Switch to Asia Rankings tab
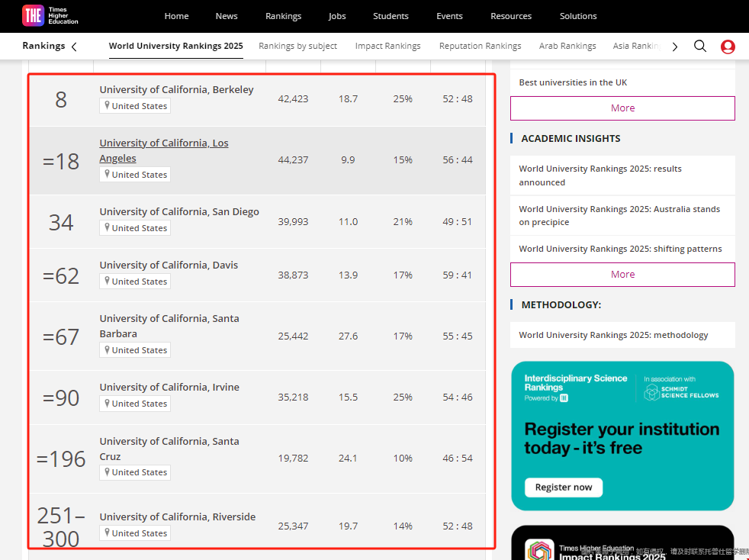Image resolution: width=749 pixels, height=560 pixels. click(x=637, y=47)
